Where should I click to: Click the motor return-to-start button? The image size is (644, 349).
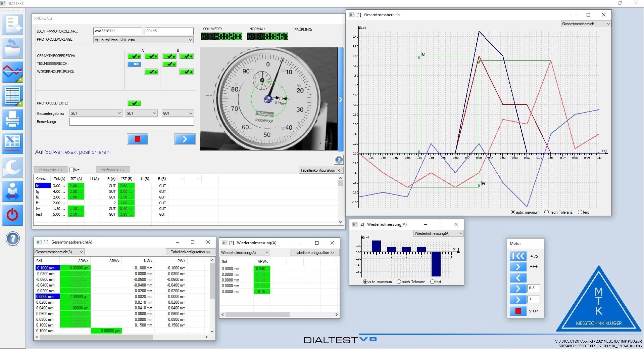click(518, 256)
